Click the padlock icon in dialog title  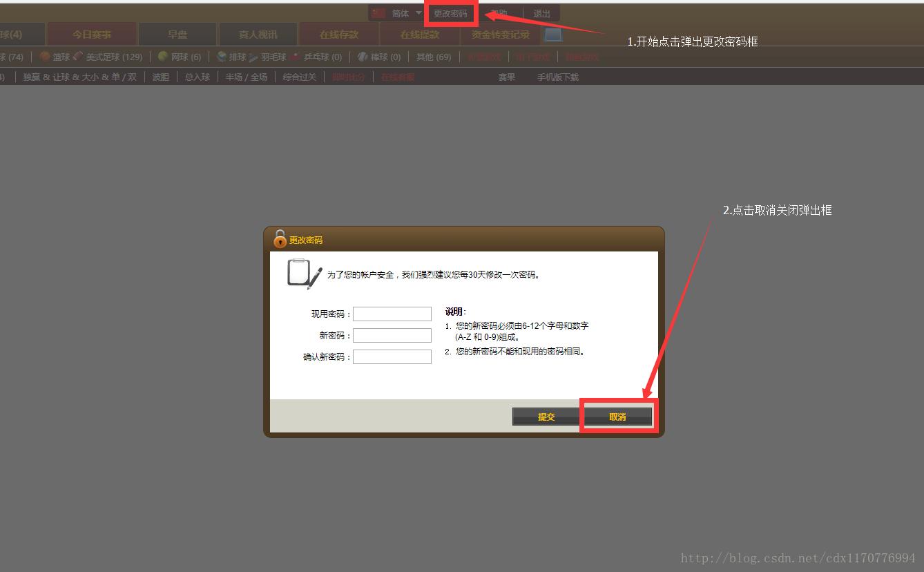tap(280, 239)
